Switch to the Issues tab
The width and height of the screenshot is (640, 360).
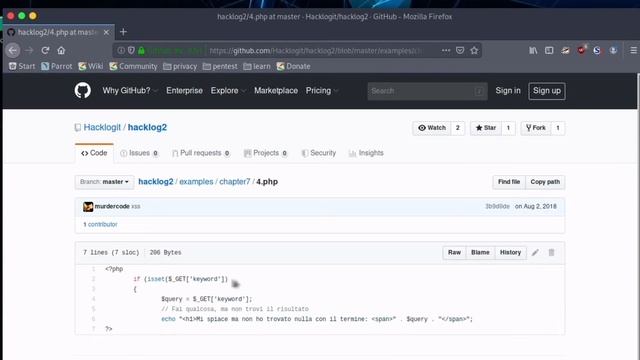139,153
